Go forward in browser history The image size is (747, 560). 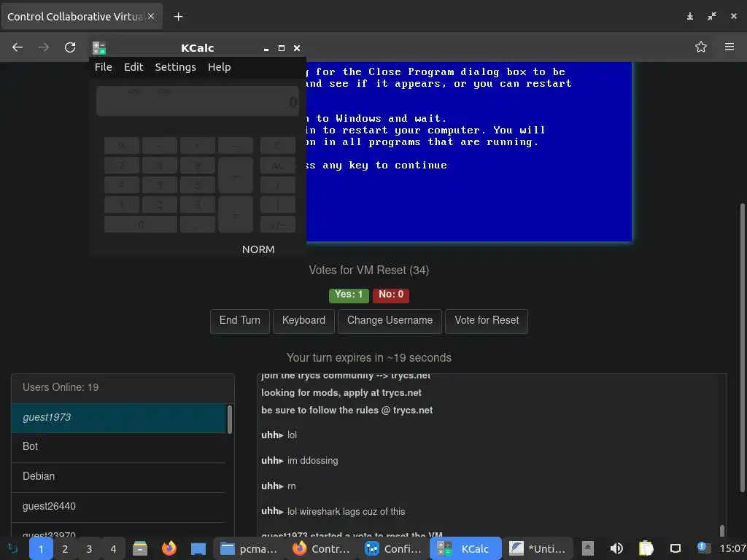[43, 47]
